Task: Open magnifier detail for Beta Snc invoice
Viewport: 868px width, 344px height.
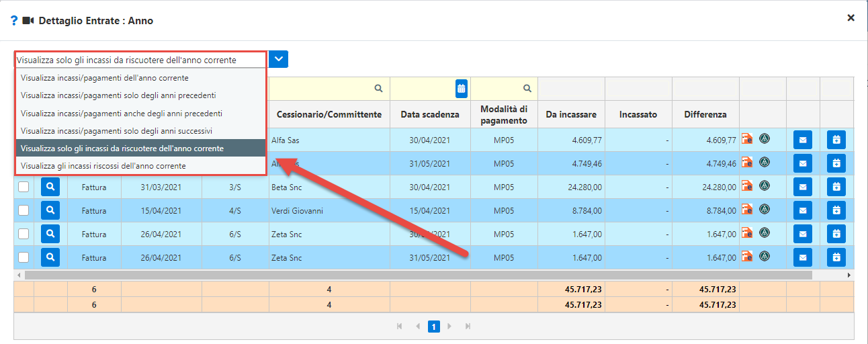Action: pos(50,187)
